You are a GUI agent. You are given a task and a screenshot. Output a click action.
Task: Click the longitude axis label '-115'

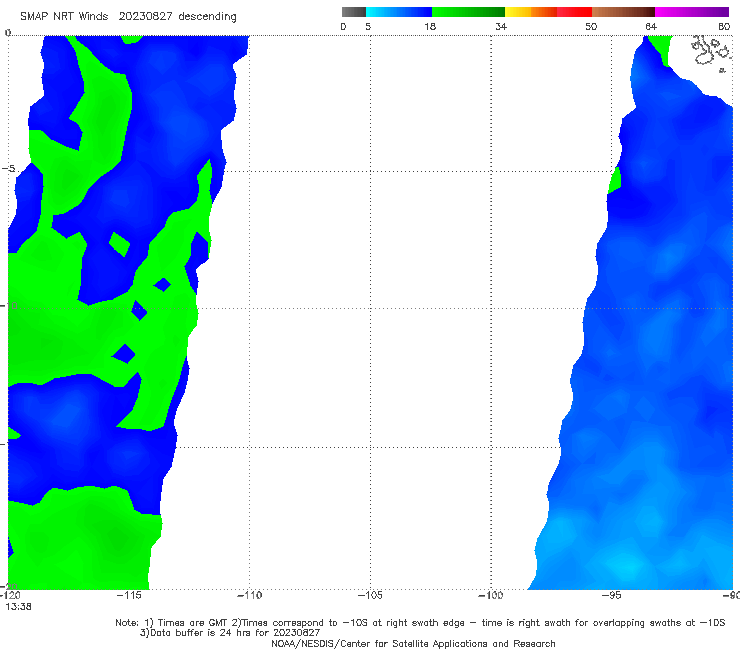(x=129, y=595)
